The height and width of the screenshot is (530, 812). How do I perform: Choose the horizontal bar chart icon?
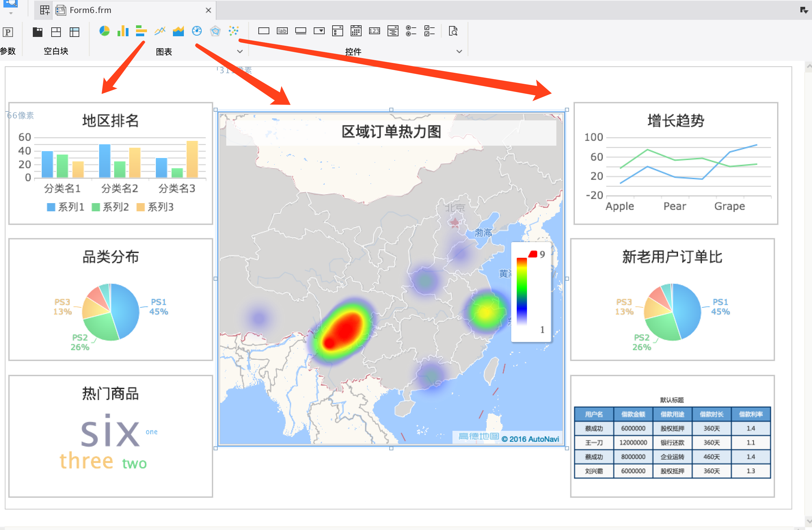[x=141, y=31]
